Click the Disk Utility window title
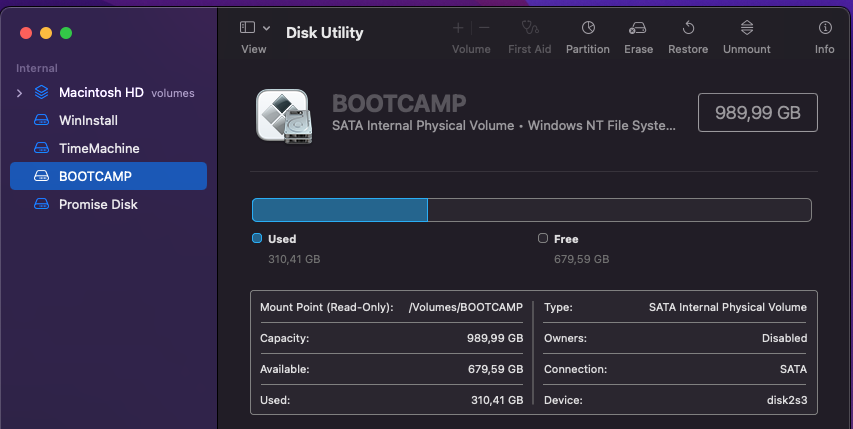This screenshot has height=429, width=853. (325, 33)
